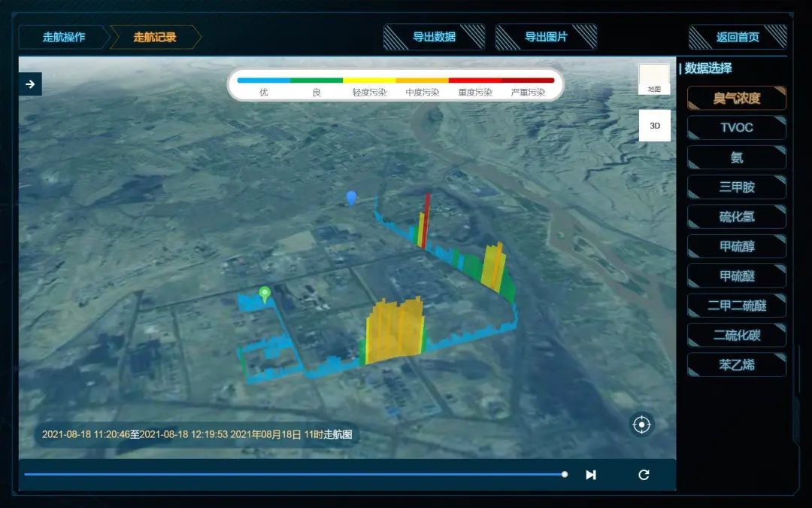812x508 pixels.
Task: Open the 走航操作 tab
Action: (x=64, y=37)
